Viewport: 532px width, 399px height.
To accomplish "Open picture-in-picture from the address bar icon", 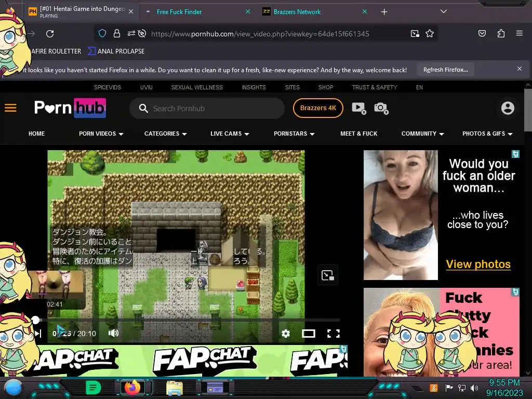I will (x=415, y=33).
